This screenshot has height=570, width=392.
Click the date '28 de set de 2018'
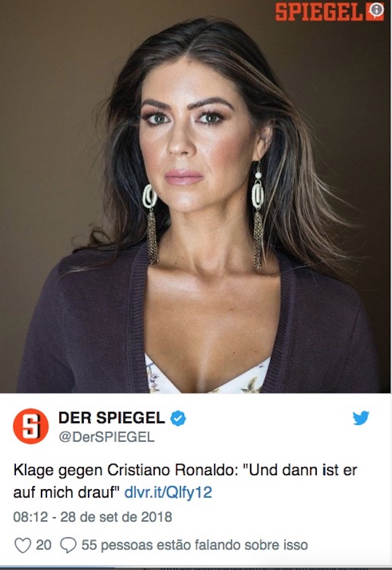click(x=116, y=517)
